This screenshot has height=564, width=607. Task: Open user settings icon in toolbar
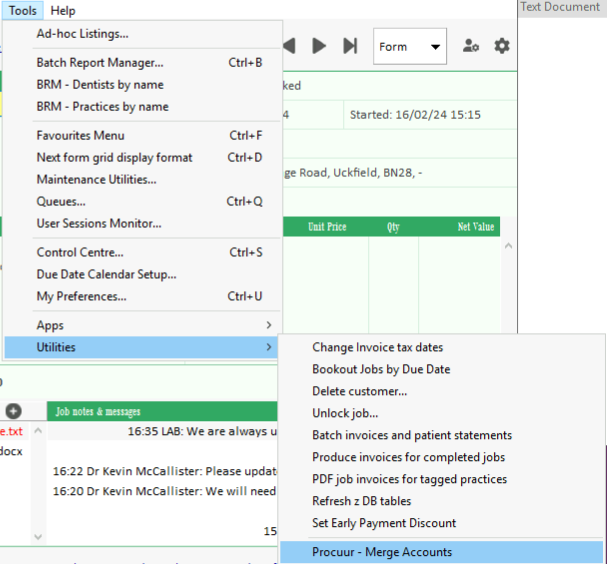click(x=470, y=46)
